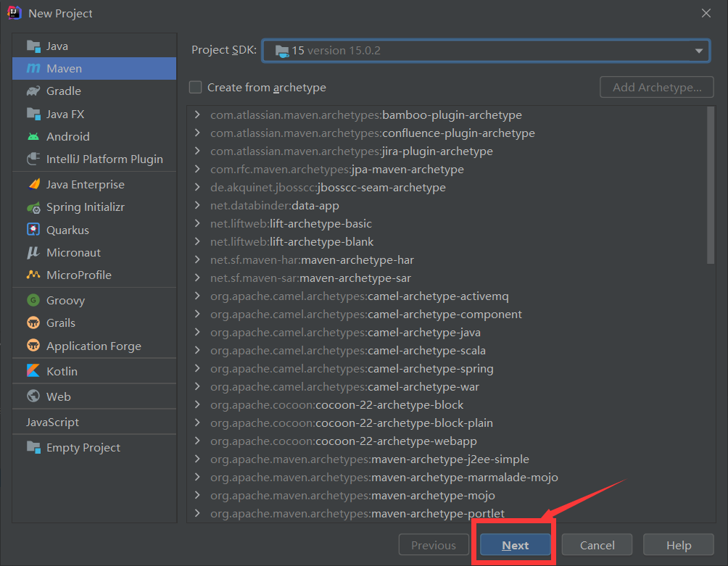The image size is (728, 566).
Task: Click the Next button
Action: pyautogui.click(x=516, y=545)
